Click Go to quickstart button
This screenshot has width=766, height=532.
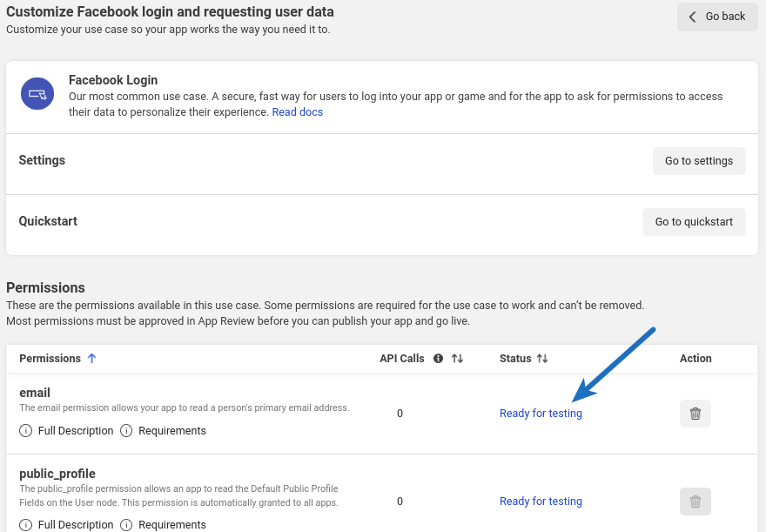(x=694, y=222)
